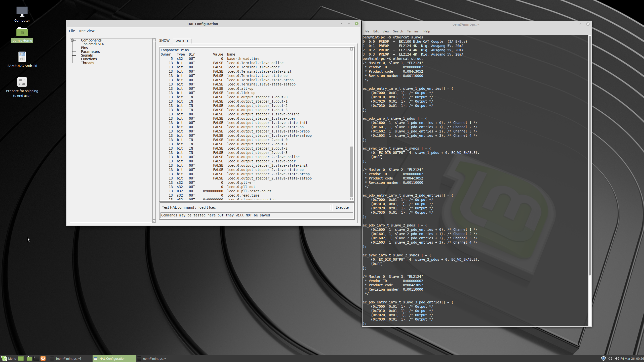Click the show desktop icon in taskbar
This screenshot has width=644, height=362.
21,358
